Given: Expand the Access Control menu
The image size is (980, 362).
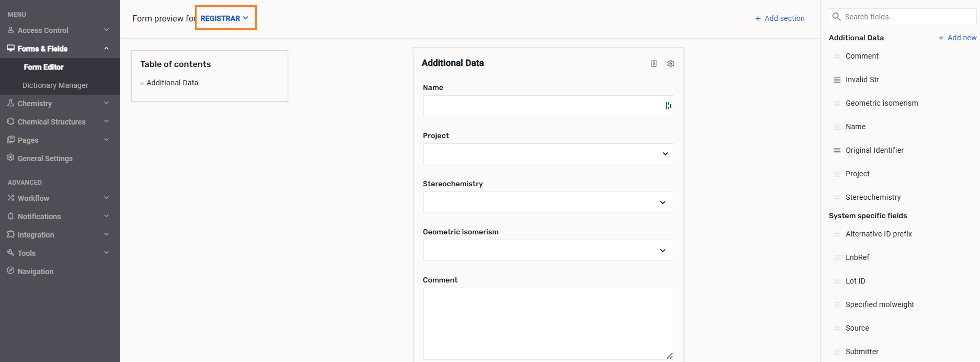Looking at the screenshot, I should coord(106,30).
